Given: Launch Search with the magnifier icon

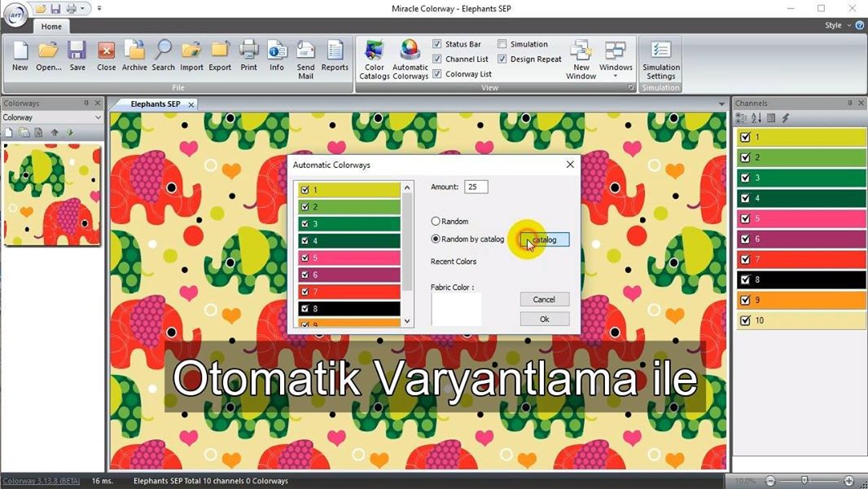Looking at the screenshot, I should 164,56.
